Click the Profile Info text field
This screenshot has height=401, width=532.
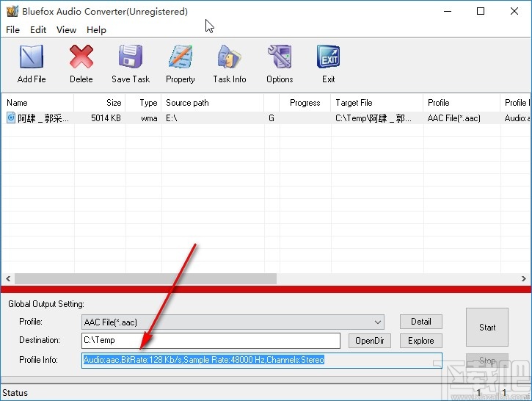(261, 361)
